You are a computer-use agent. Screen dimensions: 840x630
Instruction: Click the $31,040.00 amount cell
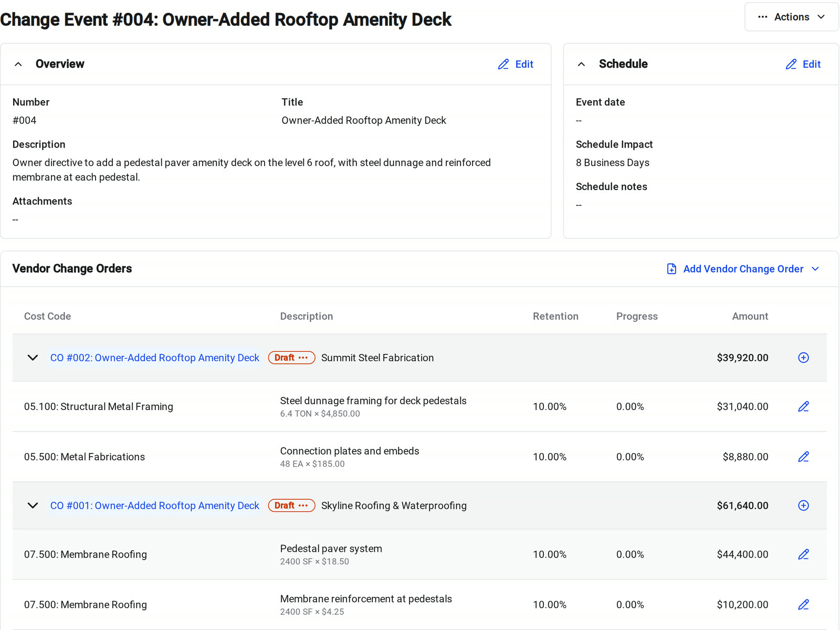tap(742, 406)
